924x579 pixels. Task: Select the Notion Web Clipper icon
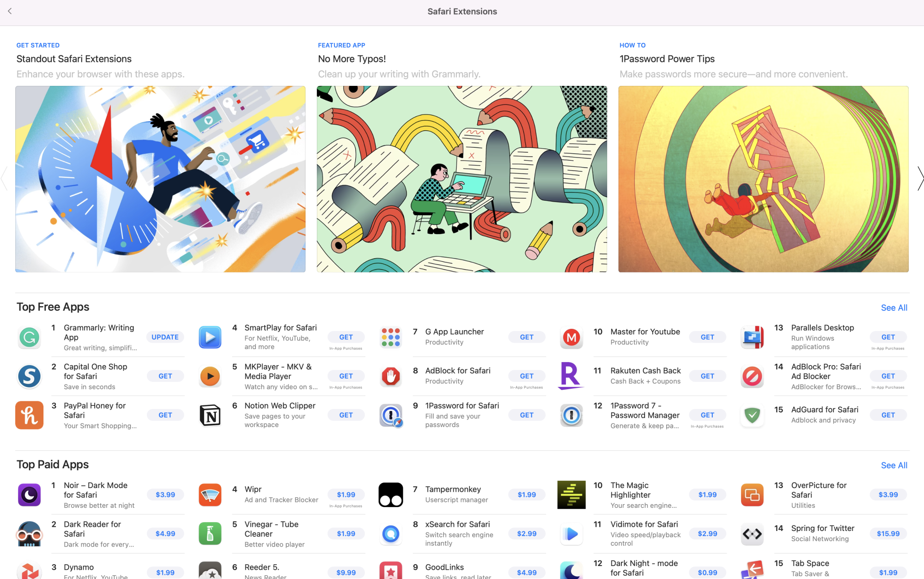point(210,415)
